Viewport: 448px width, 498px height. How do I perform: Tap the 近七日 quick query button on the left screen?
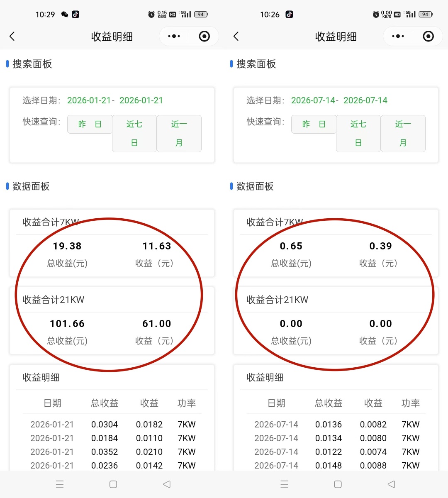pyautogui.click(x=134, y=133)
